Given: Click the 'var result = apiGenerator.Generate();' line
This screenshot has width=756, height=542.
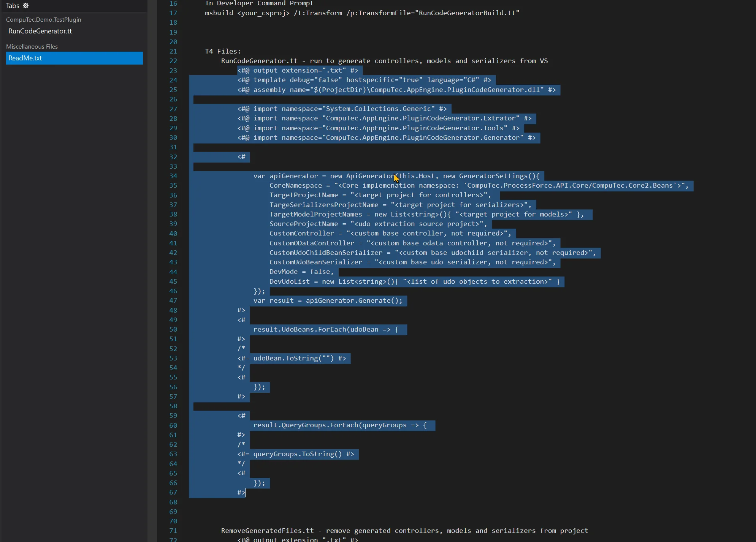Looking at the screenshot, I should pyautogui.click(x=328, y=300).
